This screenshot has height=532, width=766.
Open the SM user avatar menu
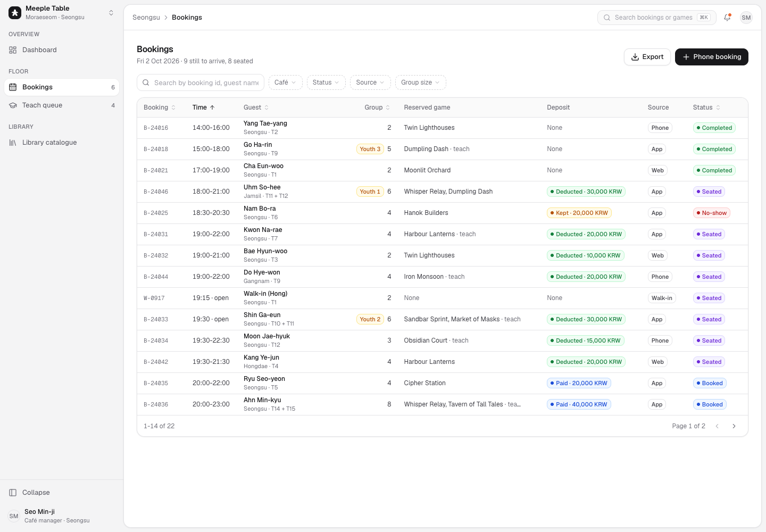746,18
